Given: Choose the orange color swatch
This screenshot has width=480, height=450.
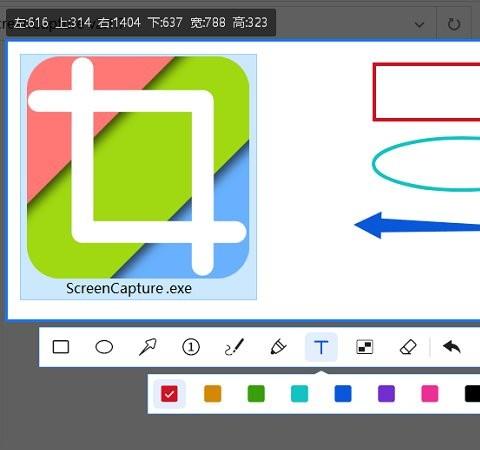Looking at the screenshot, I should click(213, 394).
